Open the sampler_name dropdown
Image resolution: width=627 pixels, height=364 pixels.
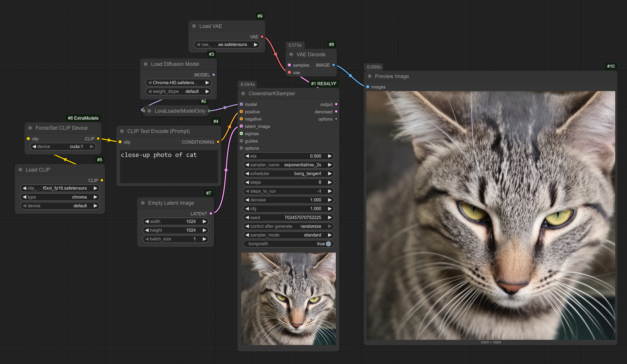click(x=288, y=165)
